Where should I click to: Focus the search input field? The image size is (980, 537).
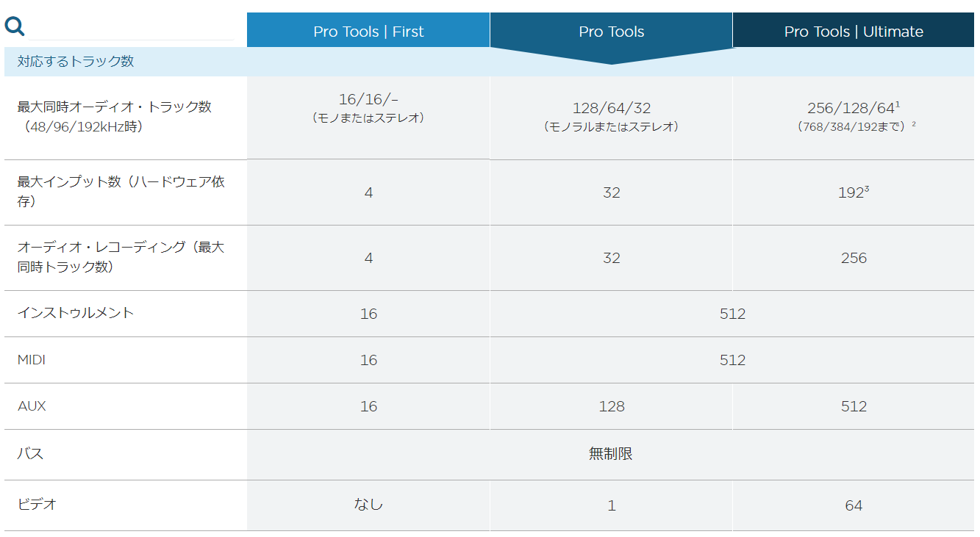click(x=131, y=27)
